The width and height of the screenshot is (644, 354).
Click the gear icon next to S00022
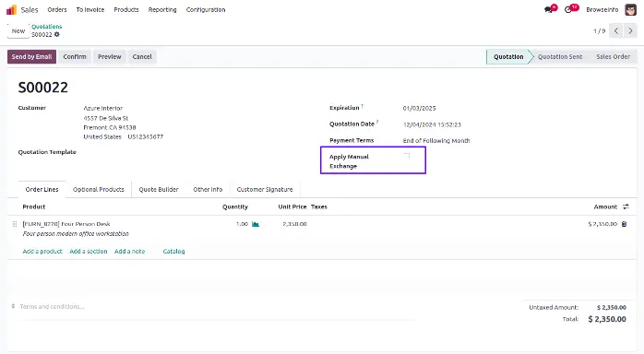click(56, 34)
